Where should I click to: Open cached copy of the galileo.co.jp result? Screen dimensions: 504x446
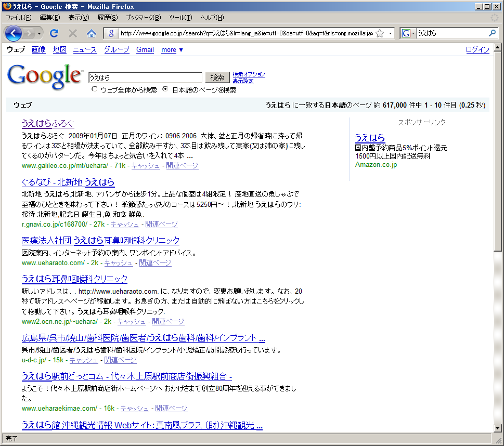point(146,165)
